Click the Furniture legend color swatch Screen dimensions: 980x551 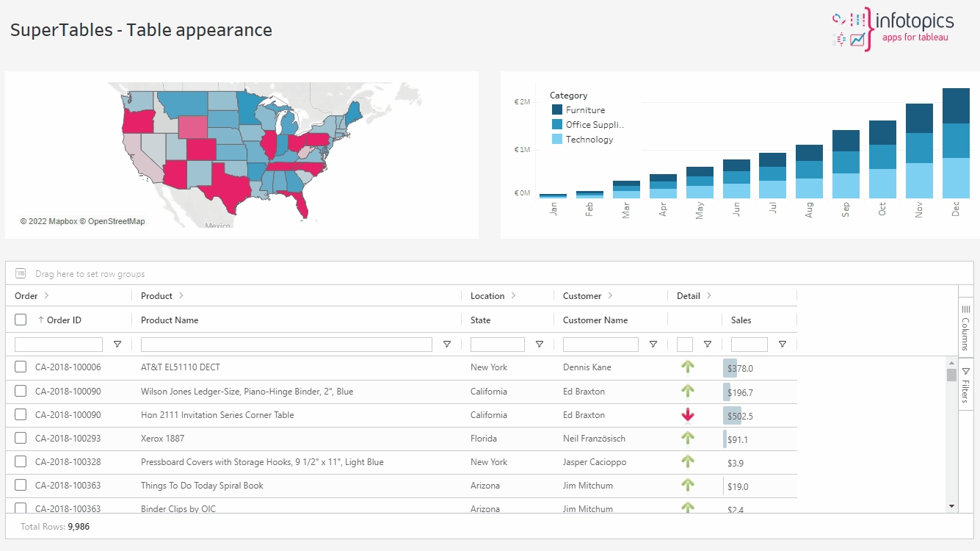[x=557, y=110]
